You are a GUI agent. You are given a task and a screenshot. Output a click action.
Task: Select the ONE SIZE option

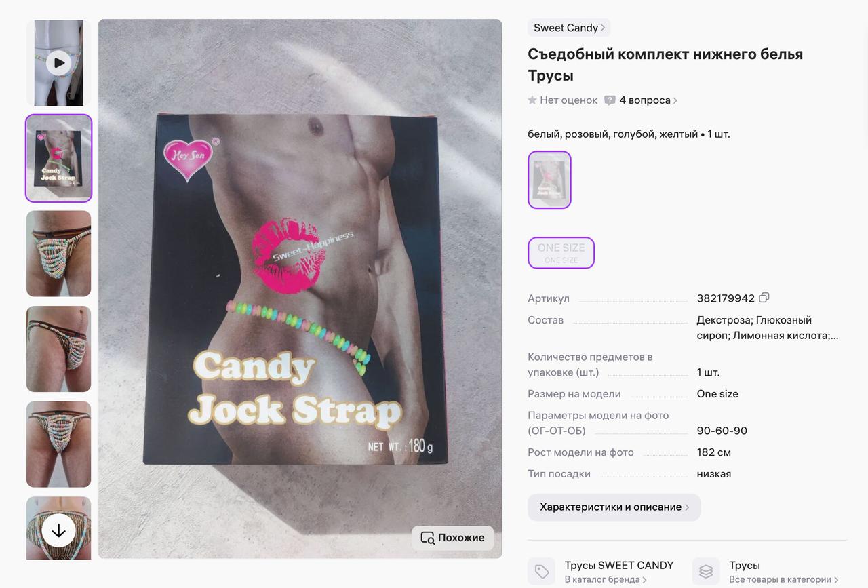[x=561, y=253]
